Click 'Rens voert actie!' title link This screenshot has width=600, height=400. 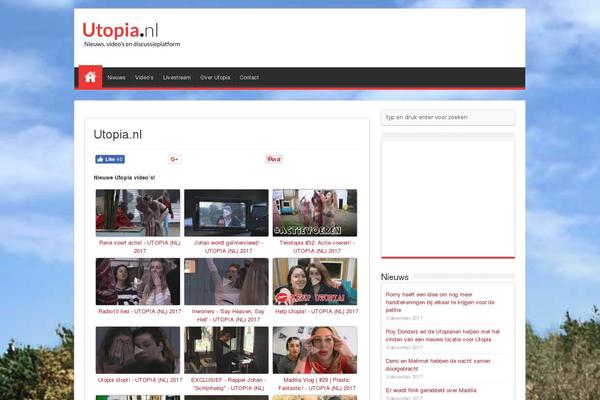pos(140,247)
